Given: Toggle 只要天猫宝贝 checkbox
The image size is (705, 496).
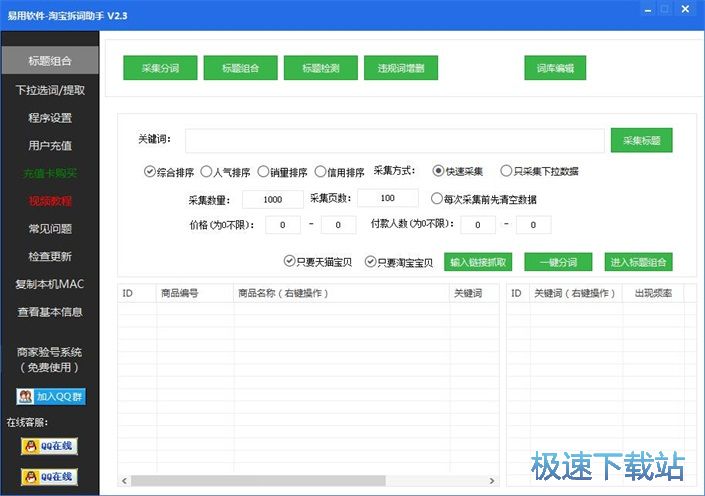Looking at the screenshot, I should 318,262.
